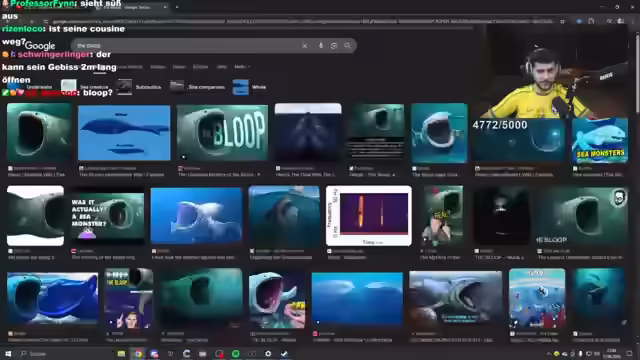The image size is (640, 360).
Task: Open a new browser tab with plus
Action: pos(177,7)
